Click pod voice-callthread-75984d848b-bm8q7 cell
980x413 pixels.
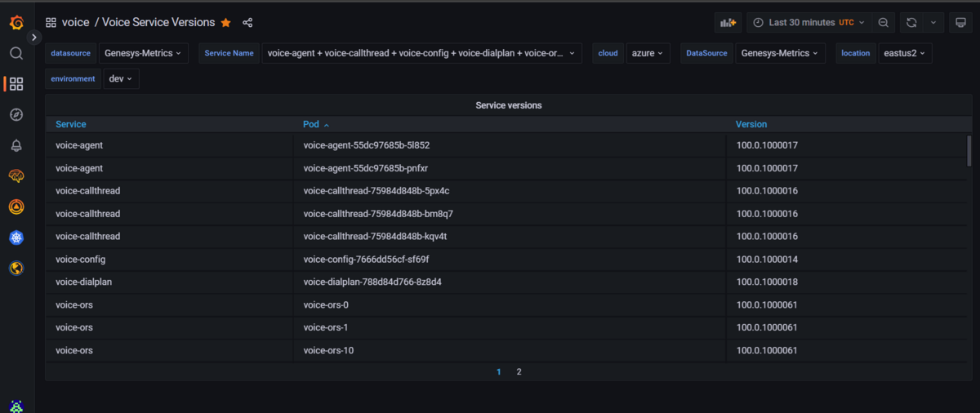click(510, 214)
